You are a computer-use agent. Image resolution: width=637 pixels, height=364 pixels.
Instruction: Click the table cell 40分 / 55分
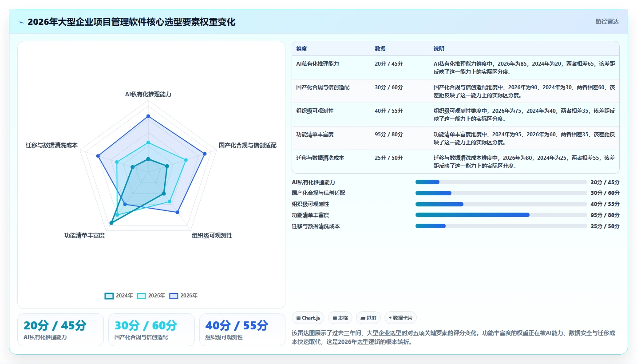point(389,111)
